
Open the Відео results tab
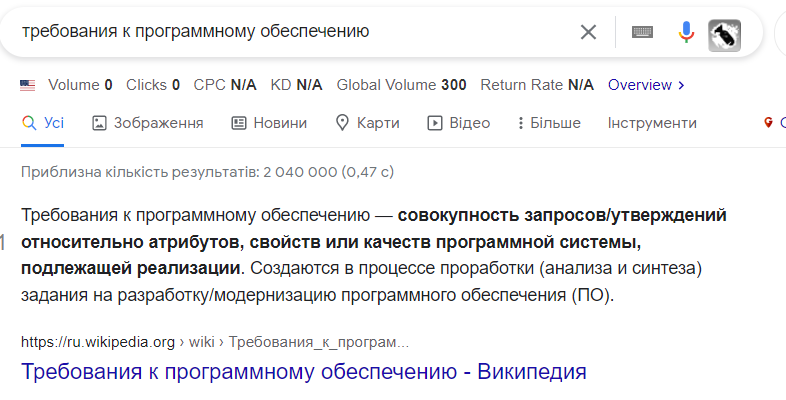(459, 123)
